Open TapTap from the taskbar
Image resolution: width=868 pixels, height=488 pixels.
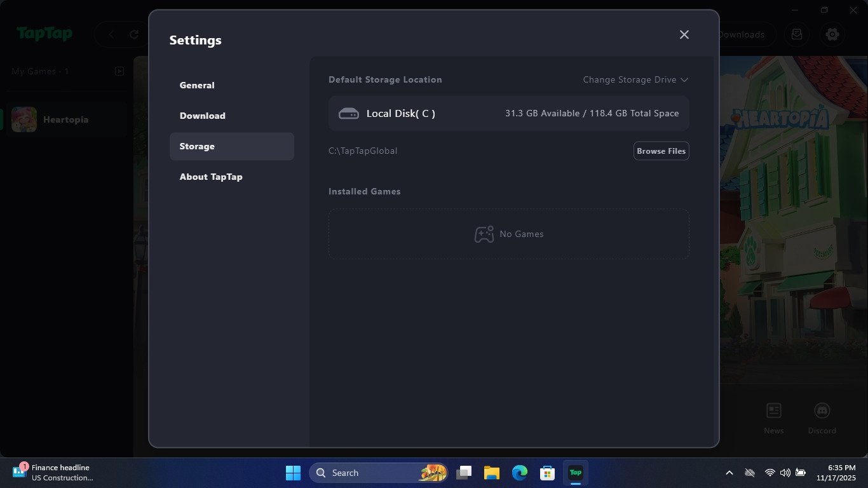(x=575, y=473)
